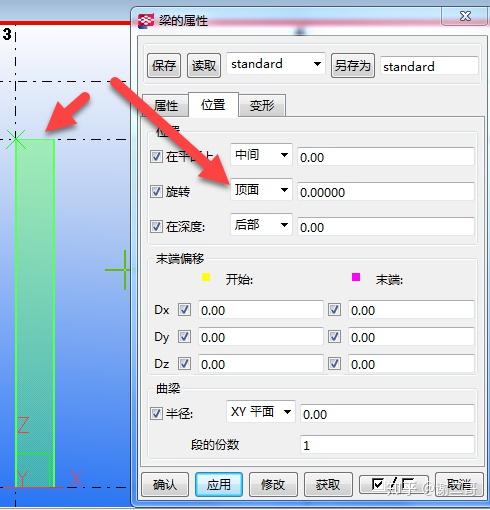The width and height of the screenshot is (490, 510).
Task: Click the depth offset value field
Action: (386, 227)
